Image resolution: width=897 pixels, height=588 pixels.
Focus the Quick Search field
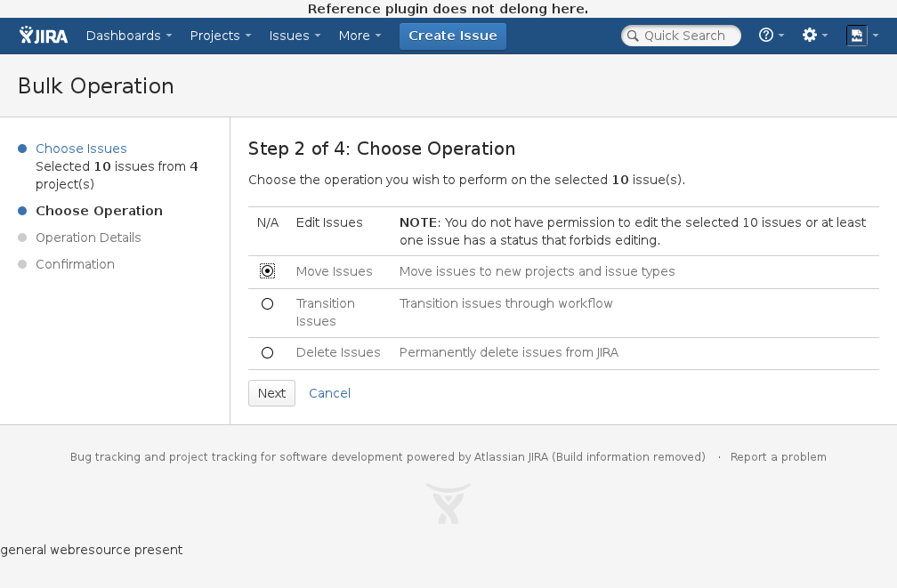coord(687,36)
